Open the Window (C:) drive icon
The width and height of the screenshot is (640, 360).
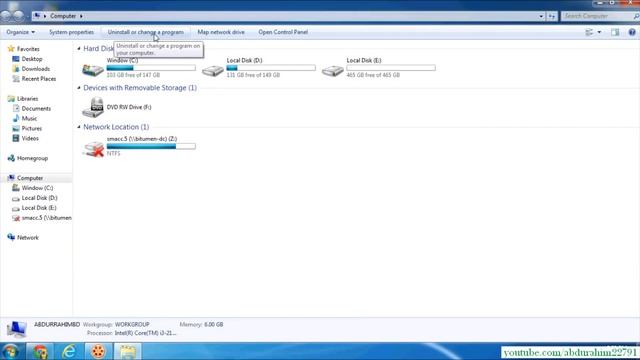[x=93, y=70]
